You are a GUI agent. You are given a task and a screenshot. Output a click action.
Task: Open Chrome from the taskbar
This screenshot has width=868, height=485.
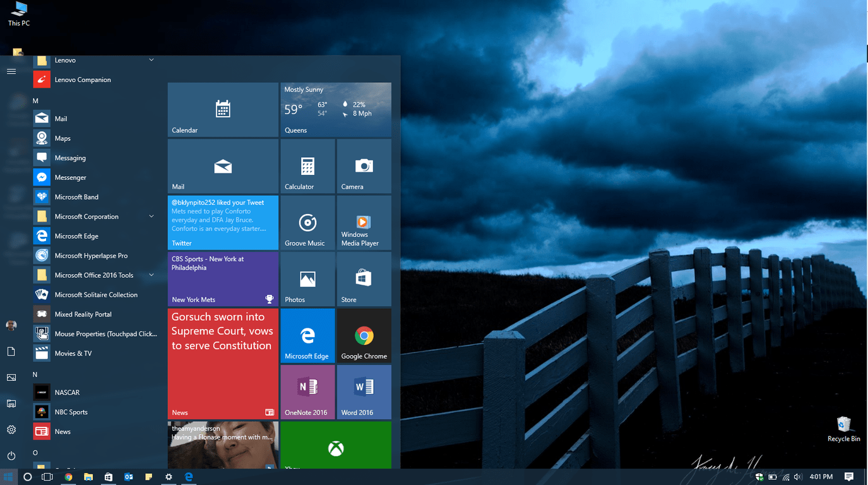click(68, 477)
